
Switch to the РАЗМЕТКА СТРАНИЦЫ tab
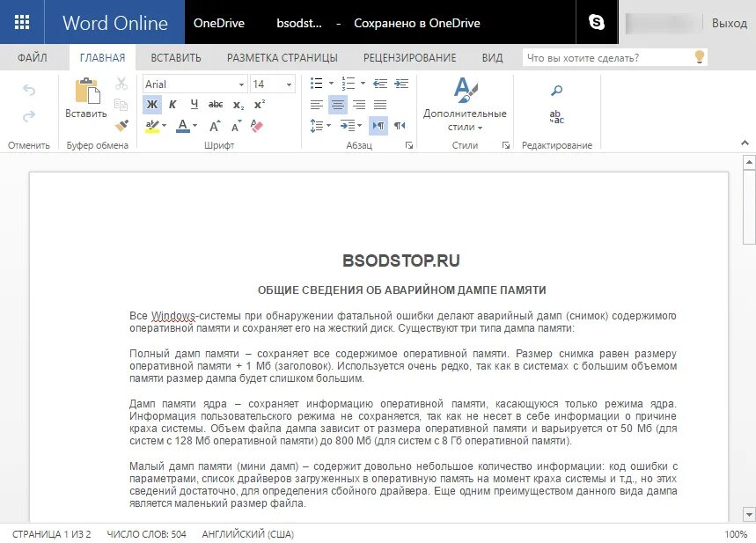(x=282, y=58)
